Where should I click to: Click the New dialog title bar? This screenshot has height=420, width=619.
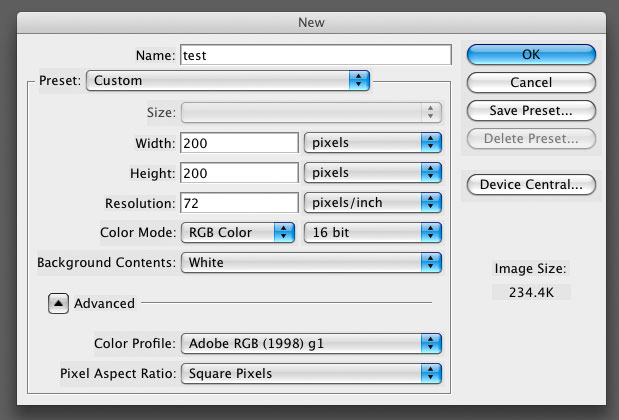pos(309,20)
